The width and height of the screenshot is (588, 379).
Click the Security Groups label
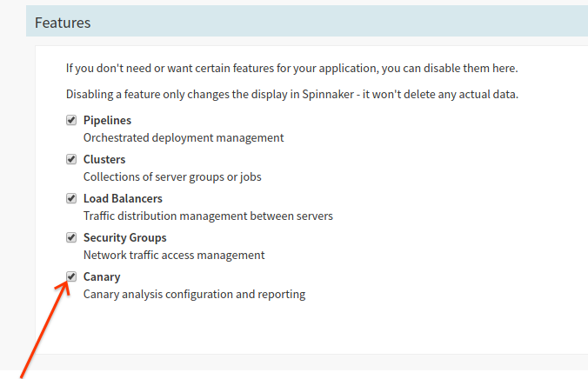(124, 237)
